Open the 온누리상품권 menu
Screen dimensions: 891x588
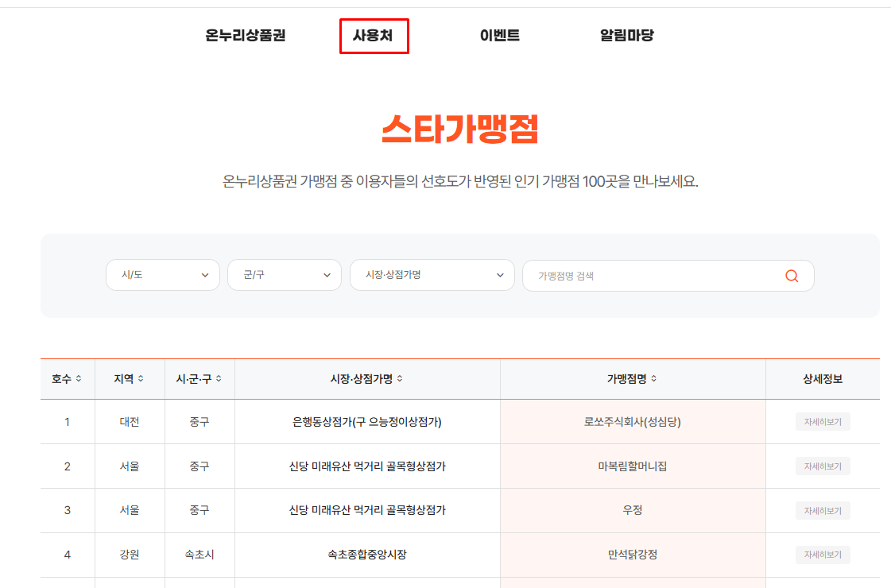point(246,36)
